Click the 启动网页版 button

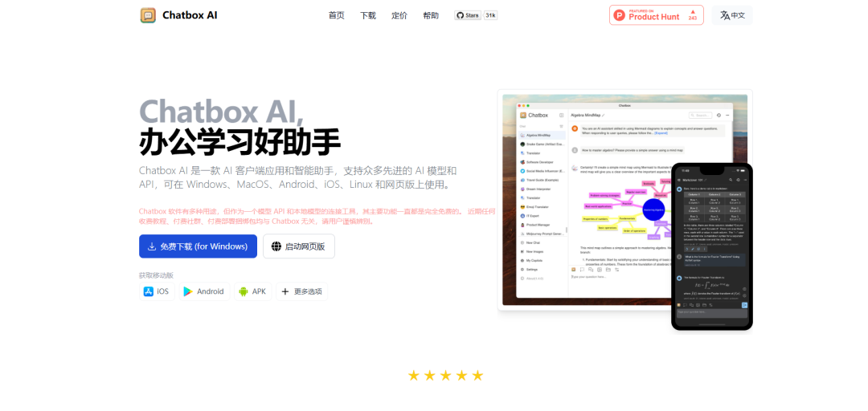[299, 246]
